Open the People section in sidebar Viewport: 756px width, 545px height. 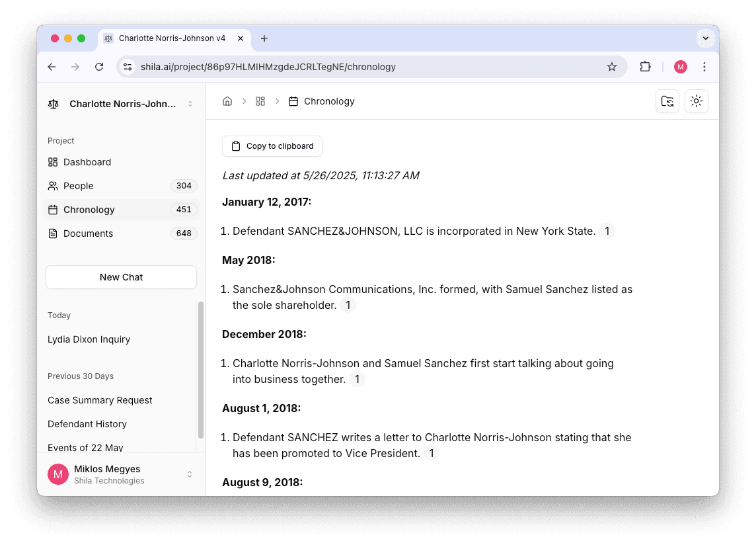(x=79, y=186)
